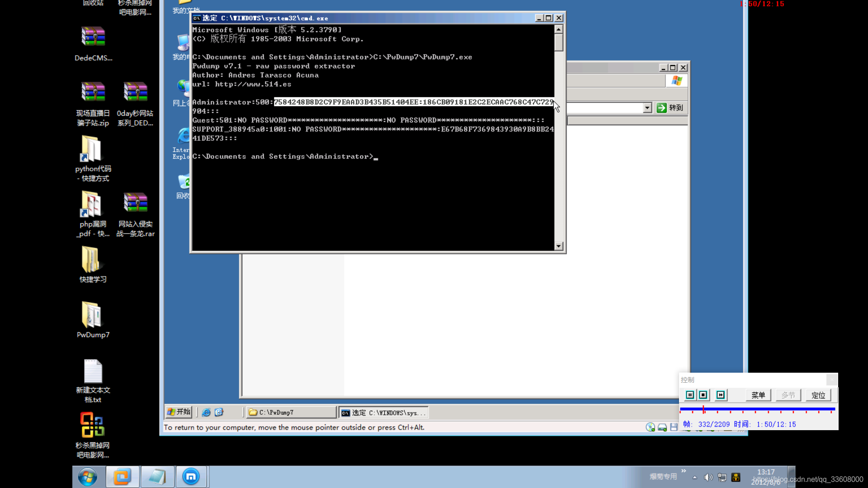Open the notebook taskbar icon
The width and height of the screenshot is (868, 488).
157,477
